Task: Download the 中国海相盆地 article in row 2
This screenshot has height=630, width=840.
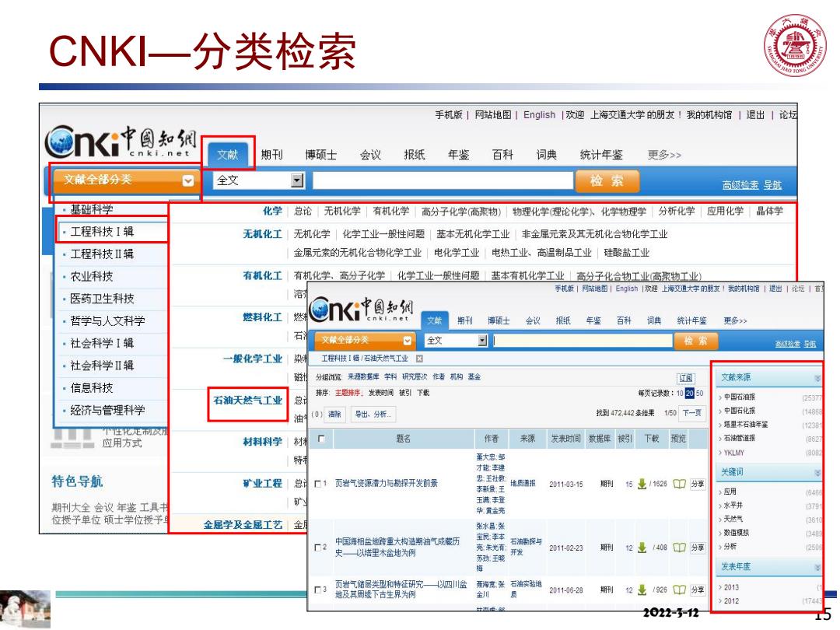Action: pos(642,548)
